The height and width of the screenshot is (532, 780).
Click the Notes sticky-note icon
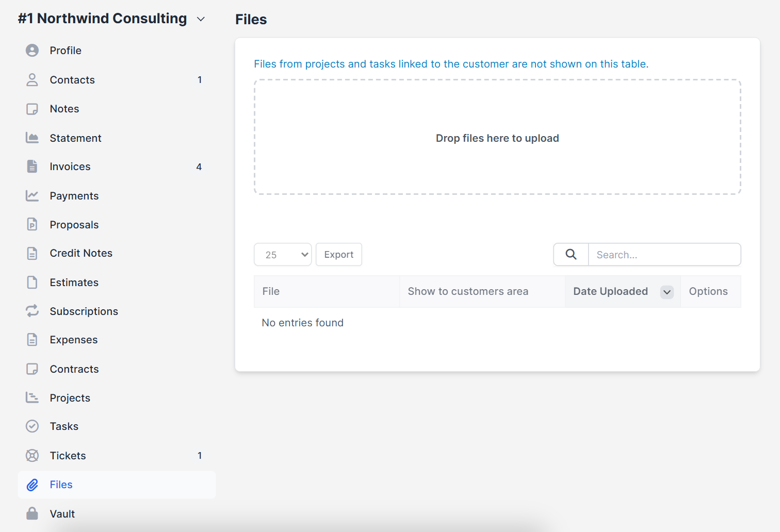32,109
